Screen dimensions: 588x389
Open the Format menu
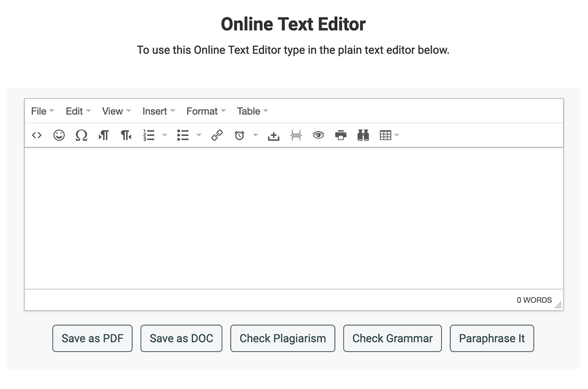[x=206, y=111]
